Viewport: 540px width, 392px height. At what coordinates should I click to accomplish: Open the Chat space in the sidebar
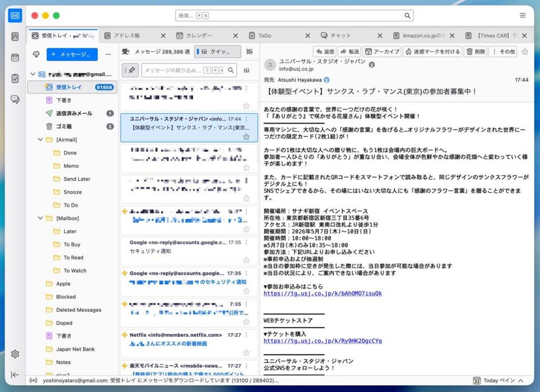click(15, 100)
